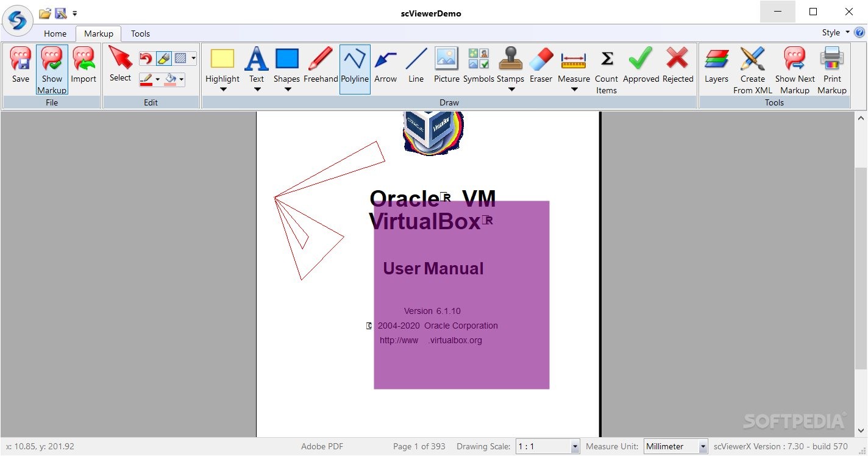
Task: Pick the paint bucket fill color swatch
Action: click(x=171, y=79)
